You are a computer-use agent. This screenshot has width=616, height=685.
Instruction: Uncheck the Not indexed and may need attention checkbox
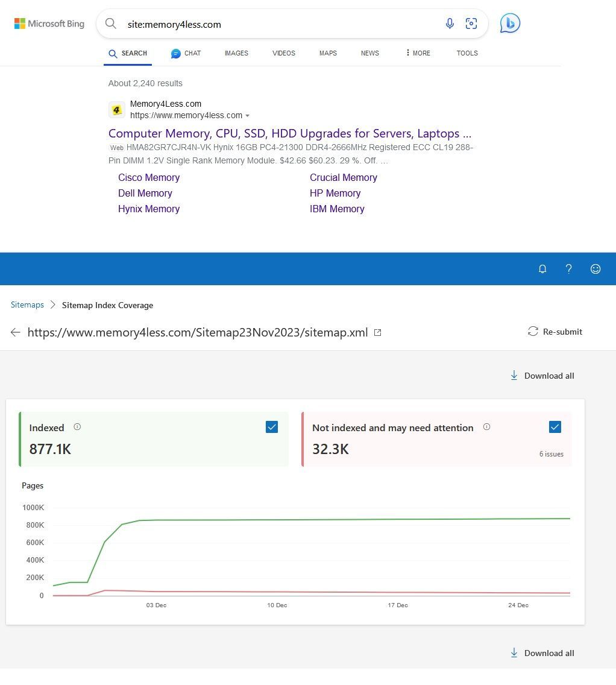[555, 426]
